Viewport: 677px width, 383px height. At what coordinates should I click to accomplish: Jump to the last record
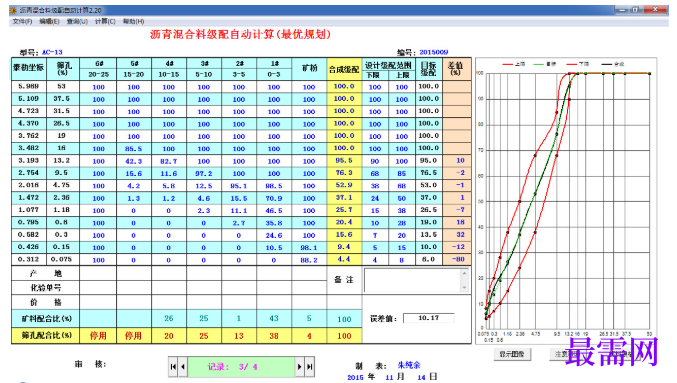(310, 367)
